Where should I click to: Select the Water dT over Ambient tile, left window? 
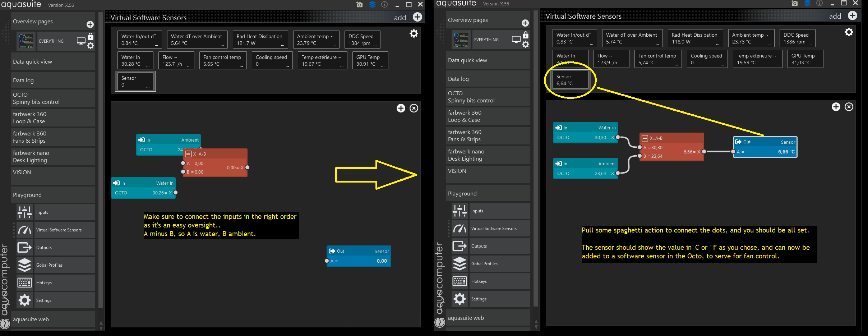click(197, 40)
